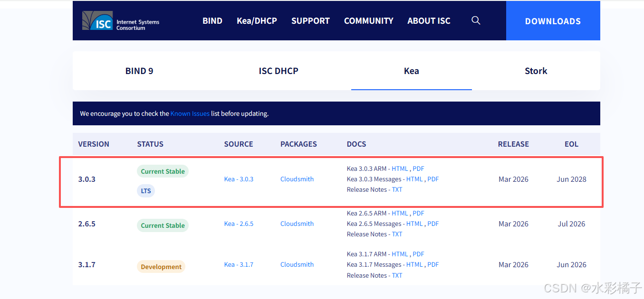Open Cloudsmith packages for version 3.0.3
The height and width of the screenshot is (299, 644).
pos(297,179)
